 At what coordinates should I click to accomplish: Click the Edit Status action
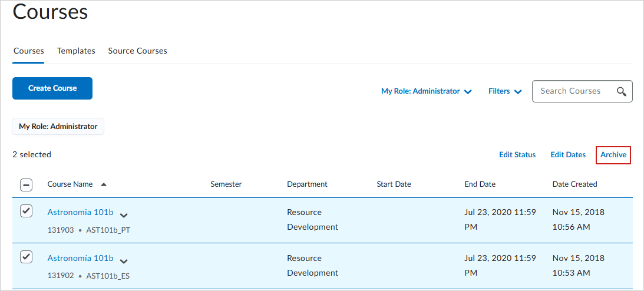517,155
